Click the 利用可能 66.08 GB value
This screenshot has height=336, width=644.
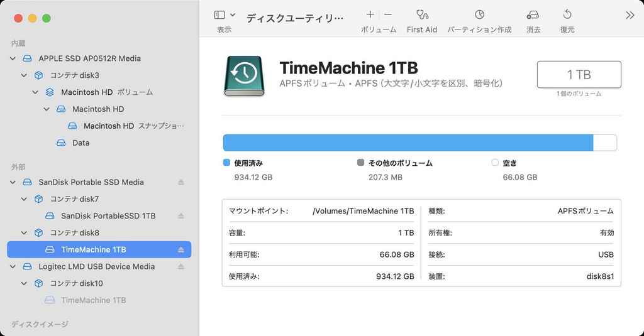397,254
